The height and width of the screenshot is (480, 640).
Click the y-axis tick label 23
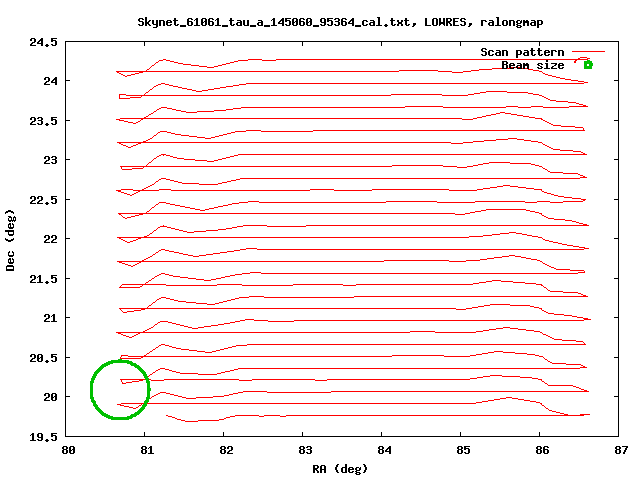point(51,160)
